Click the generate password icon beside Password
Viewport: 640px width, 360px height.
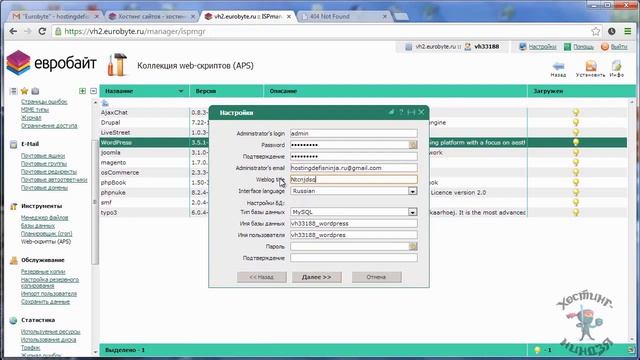413,145
